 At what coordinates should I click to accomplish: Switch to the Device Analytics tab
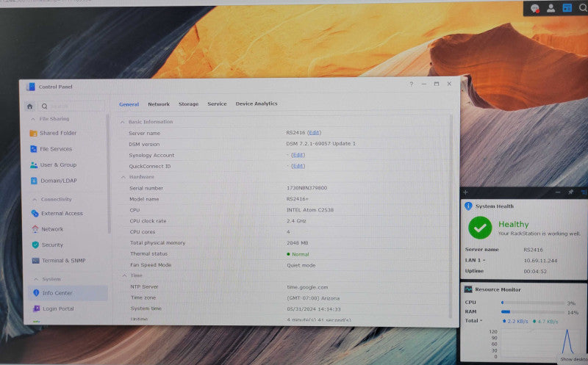coord(257,104)
